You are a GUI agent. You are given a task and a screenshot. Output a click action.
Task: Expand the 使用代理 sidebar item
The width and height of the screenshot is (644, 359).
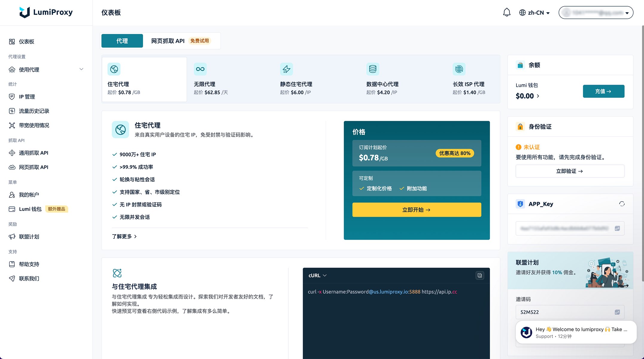(46, 70)
